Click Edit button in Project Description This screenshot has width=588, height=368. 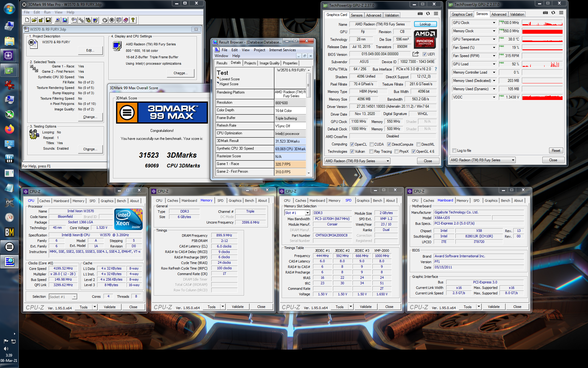click(90, 50)
